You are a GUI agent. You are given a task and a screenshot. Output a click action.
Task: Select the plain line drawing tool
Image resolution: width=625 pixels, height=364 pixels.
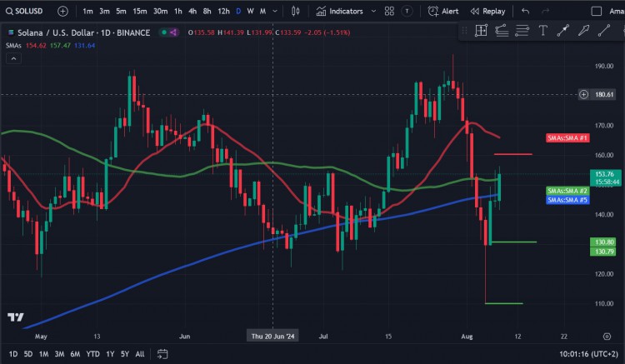coord(604,31)
